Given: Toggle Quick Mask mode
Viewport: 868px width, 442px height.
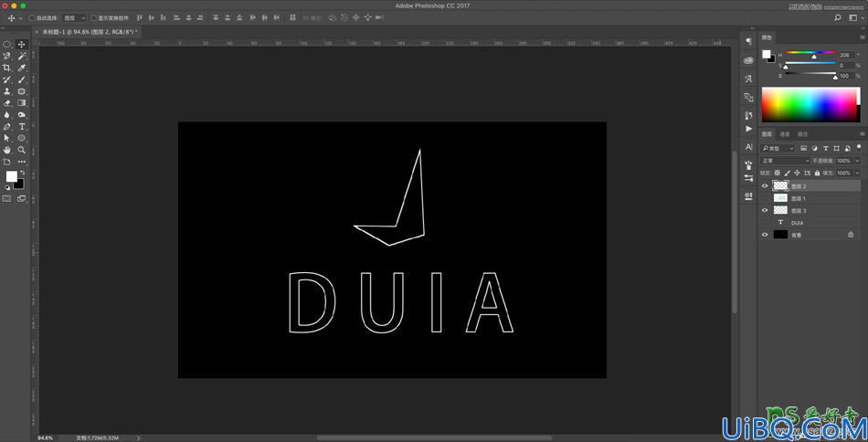Looking at the screenshot, I should pyautogui.click(x=6, y=198).
